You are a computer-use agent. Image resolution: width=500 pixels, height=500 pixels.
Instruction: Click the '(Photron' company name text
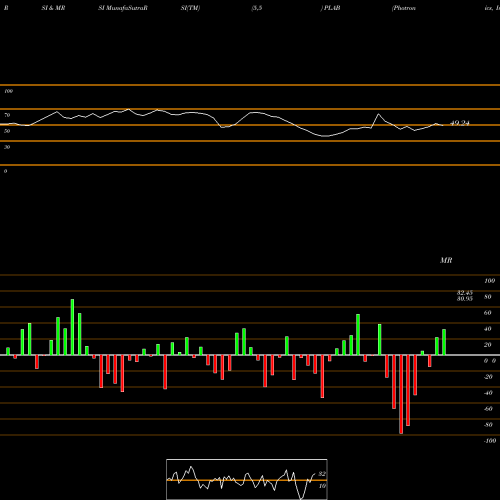[x=404, y=8]
